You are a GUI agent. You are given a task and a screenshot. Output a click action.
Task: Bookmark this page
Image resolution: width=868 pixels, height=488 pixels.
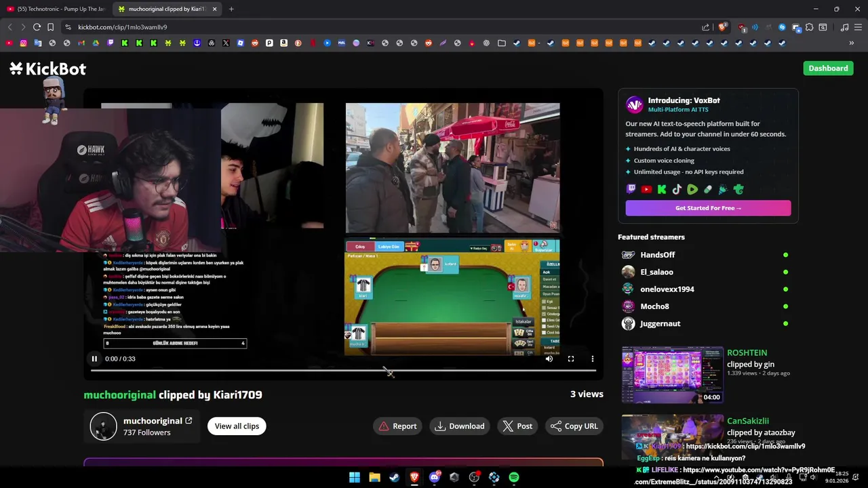tap(50, 27)
